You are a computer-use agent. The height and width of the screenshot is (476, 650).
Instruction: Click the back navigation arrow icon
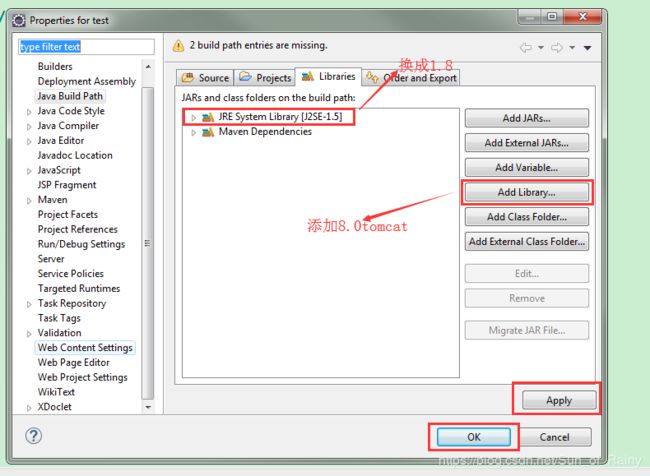coord(526,47)
